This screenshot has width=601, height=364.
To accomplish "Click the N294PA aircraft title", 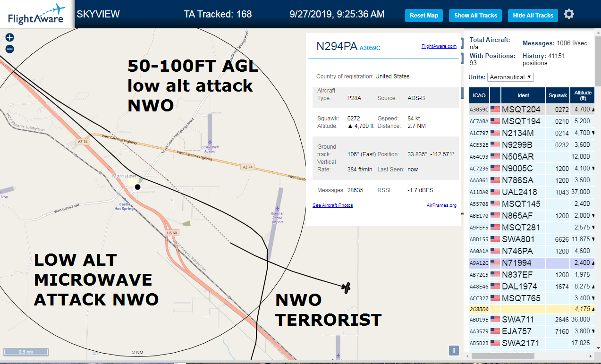I will coord(337,46).
